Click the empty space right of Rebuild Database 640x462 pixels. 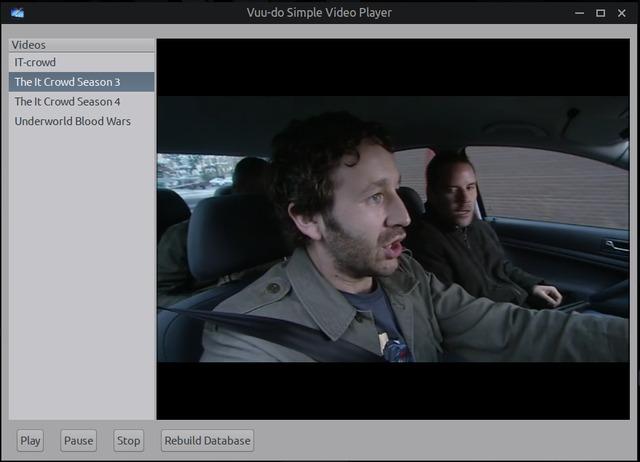point(440,440)
